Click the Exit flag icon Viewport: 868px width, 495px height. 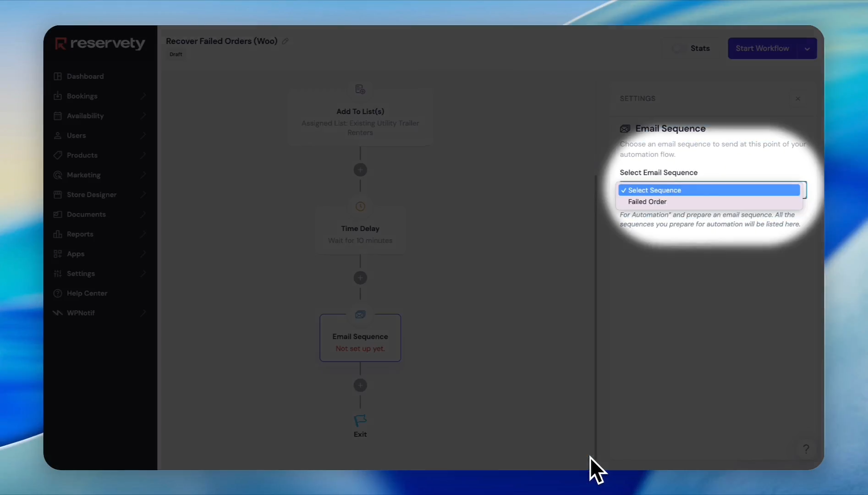click(x=360, y=420)
